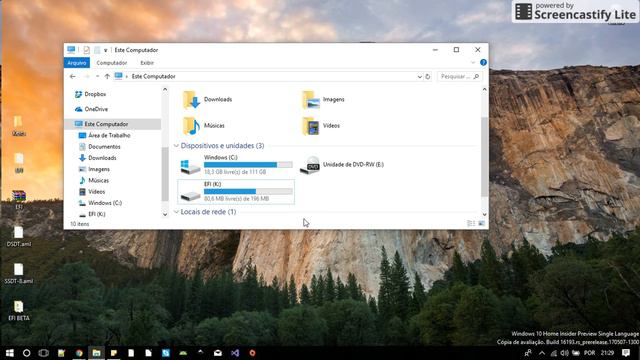Open Vídeos in the sidebar tree
This screenshot has height=360, width=640.
92,191
